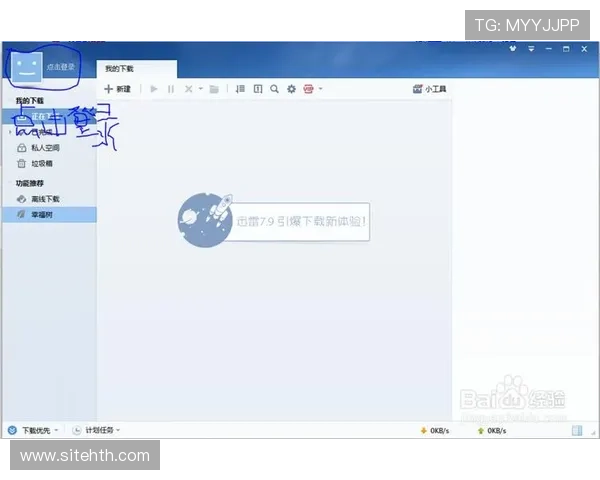Close the Xunlei window
Image resolution: width=600 pixels, height=480 pixels.
(584, 49)
